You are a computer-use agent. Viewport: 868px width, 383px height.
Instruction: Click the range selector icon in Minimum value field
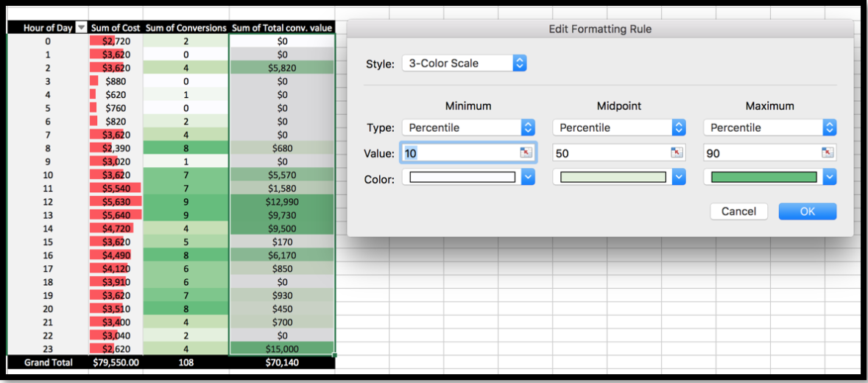pos(526,152)
